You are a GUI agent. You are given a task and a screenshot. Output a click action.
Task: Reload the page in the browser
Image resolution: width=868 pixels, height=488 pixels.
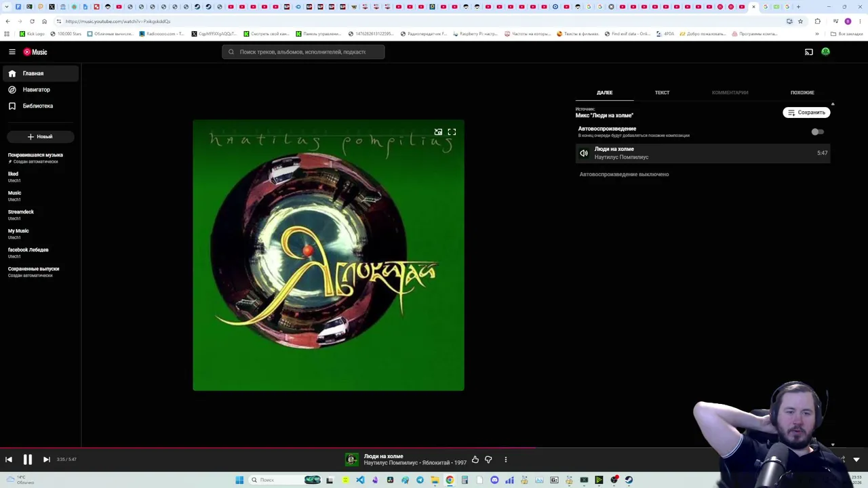pyautogui.click(x=32, y=21)
